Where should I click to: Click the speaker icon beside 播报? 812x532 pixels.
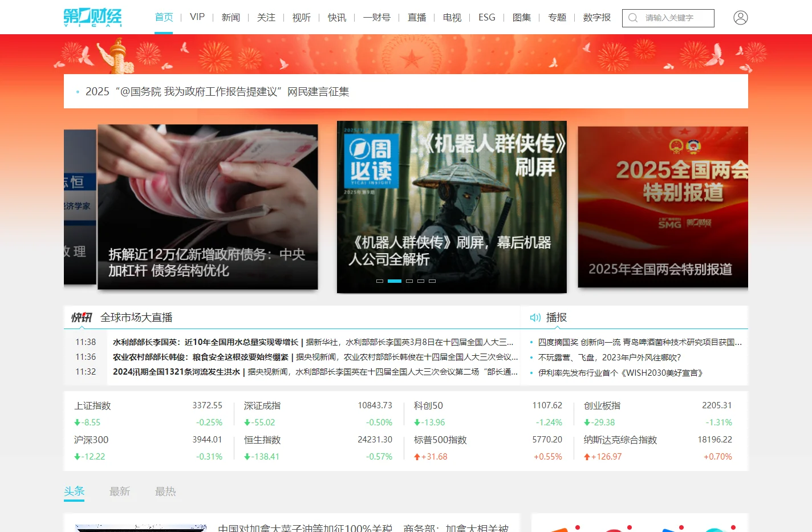pyautogui.click(x=535, y=318)
